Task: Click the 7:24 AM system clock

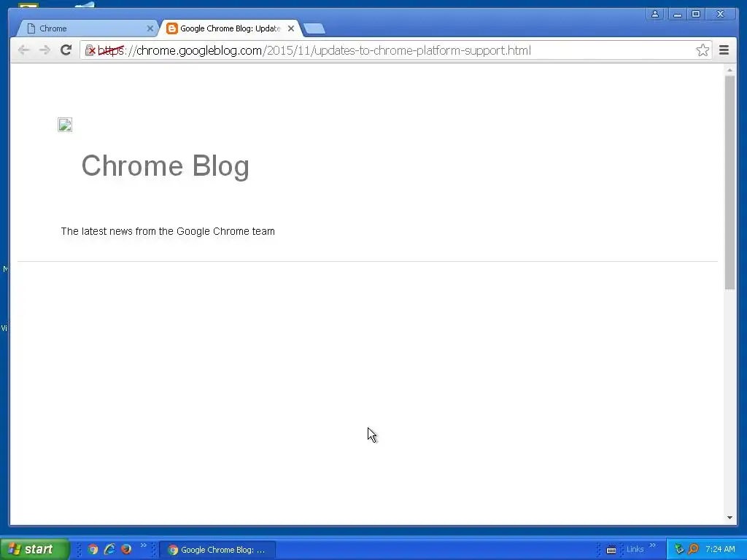Action: tap(720, 549)
